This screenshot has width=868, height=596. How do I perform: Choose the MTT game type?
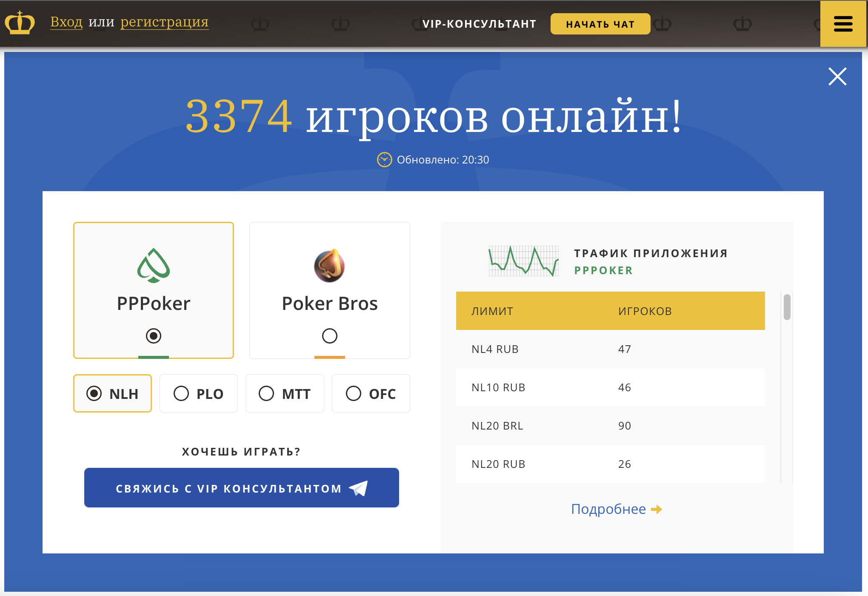click(x=285, y=393)
